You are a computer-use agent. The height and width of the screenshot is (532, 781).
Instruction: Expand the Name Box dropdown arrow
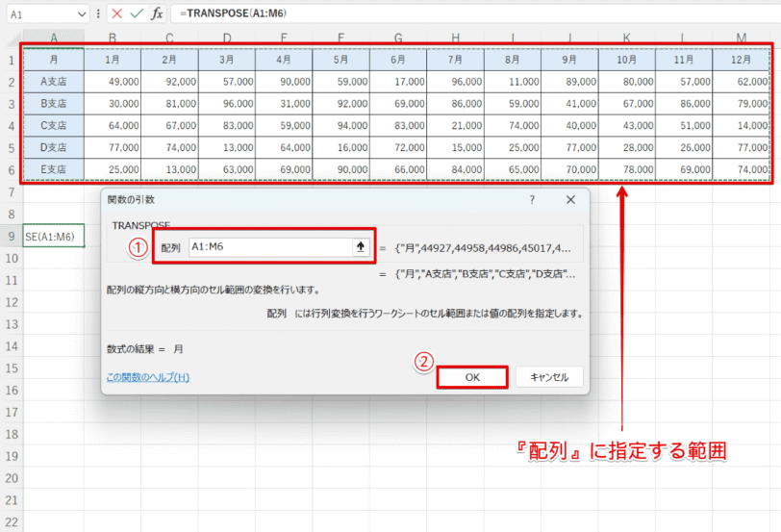coord(82,14)
